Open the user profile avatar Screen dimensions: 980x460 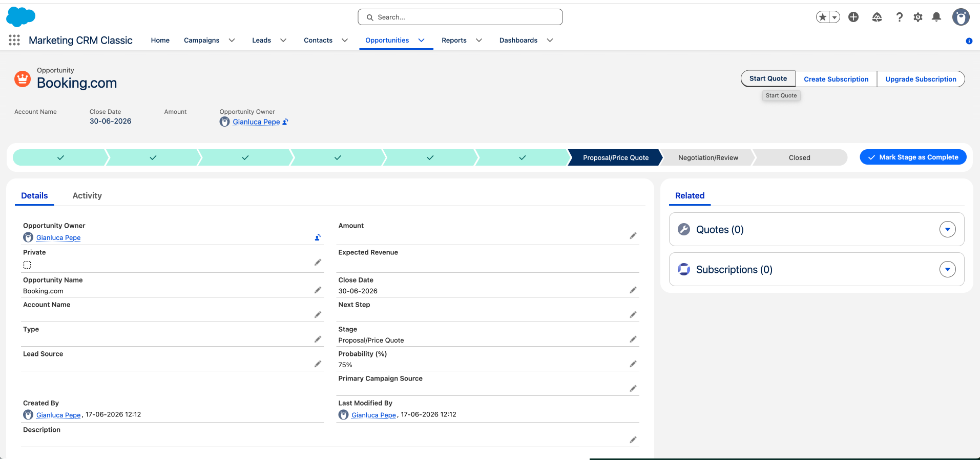pos(961,17)
